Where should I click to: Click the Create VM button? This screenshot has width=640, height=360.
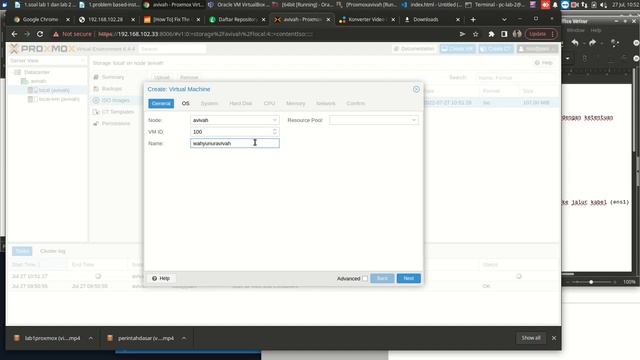(458, 49)
